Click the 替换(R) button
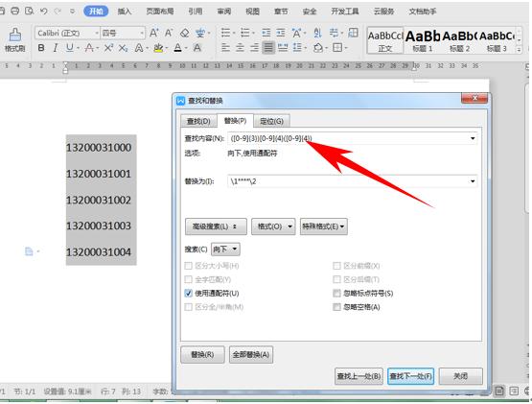 [x=202, y=354]
